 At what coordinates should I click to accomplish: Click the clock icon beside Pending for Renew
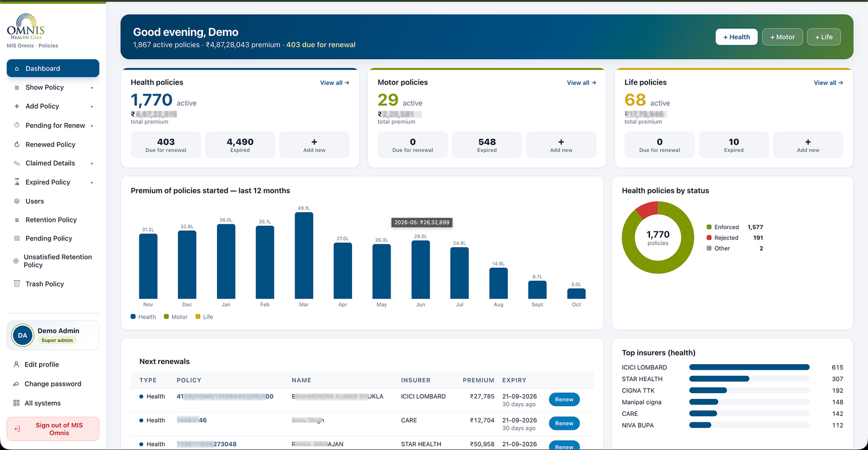coord(17,125)
